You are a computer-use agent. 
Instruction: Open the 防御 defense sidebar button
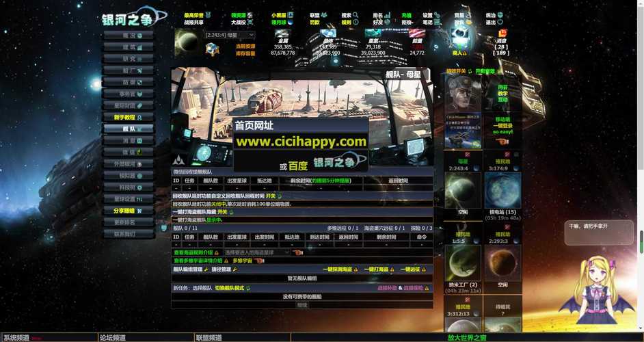point(129,82)
